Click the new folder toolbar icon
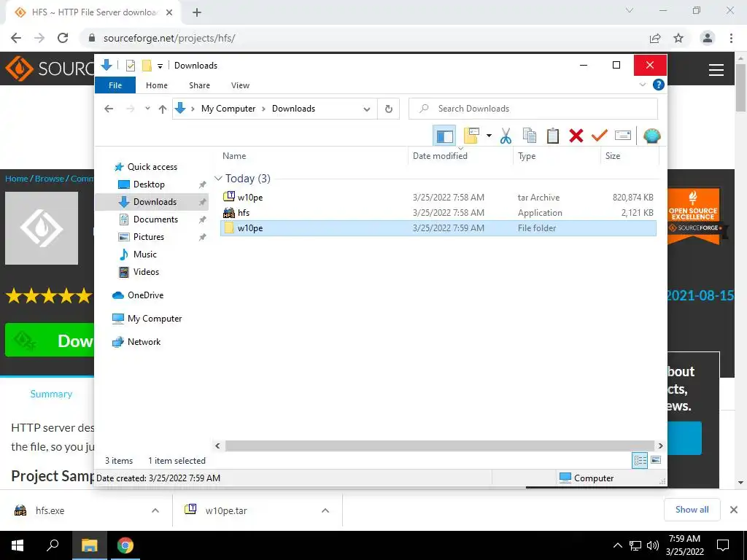 click(x=471, y=136)
